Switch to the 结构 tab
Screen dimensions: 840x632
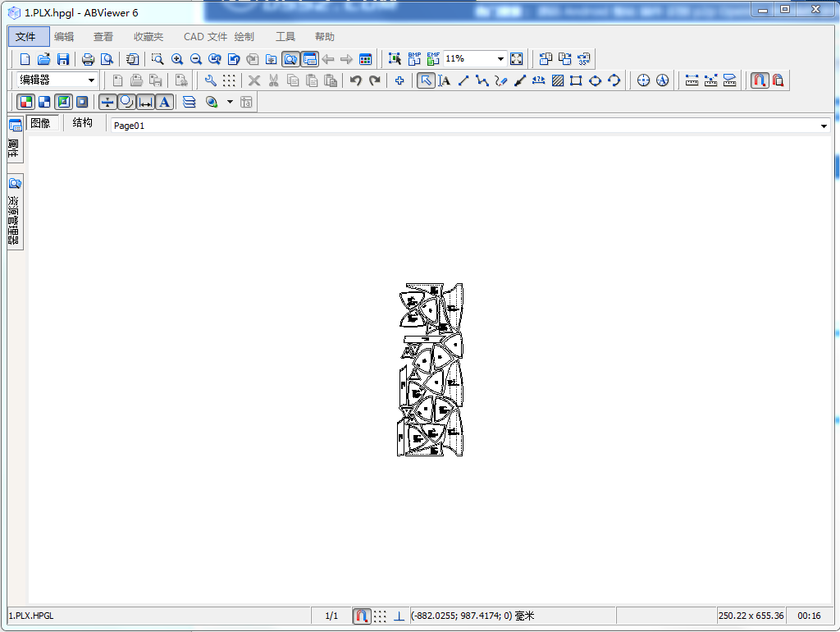[82, 123]
